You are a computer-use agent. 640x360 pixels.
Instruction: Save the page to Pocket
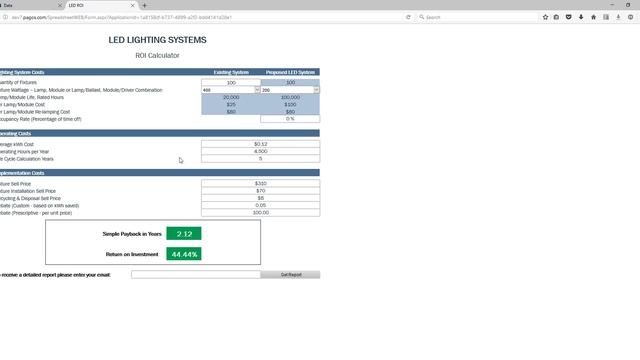coord(569,17)
